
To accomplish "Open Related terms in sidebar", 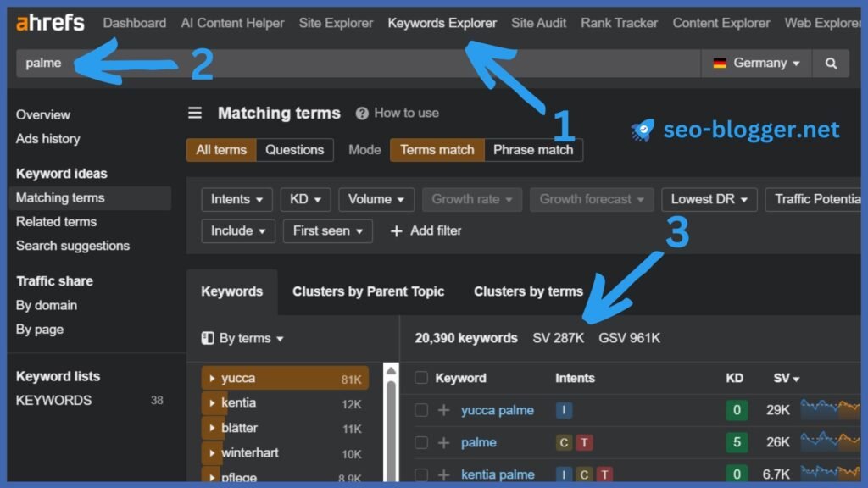I will [57, 222].
